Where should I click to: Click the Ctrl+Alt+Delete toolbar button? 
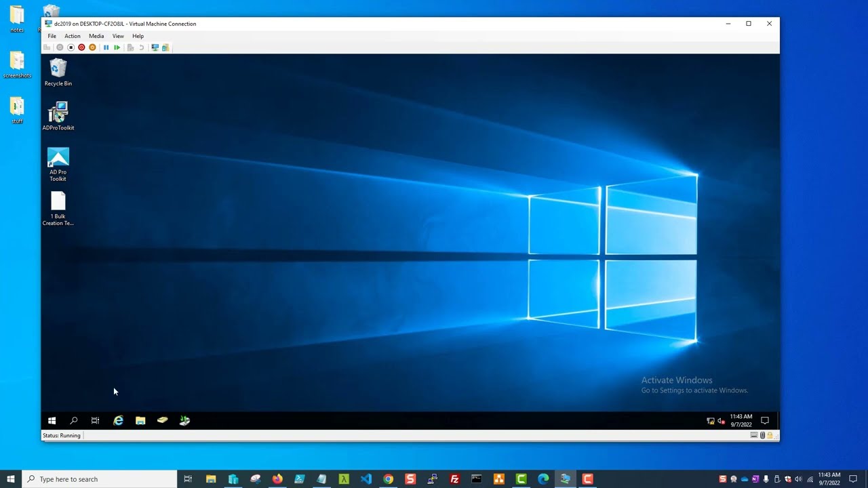click(47, 47)
